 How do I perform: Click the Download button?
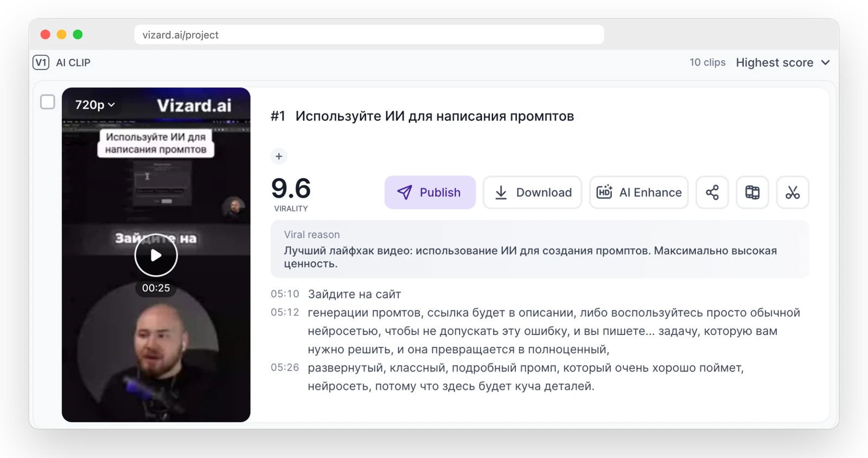532,192
